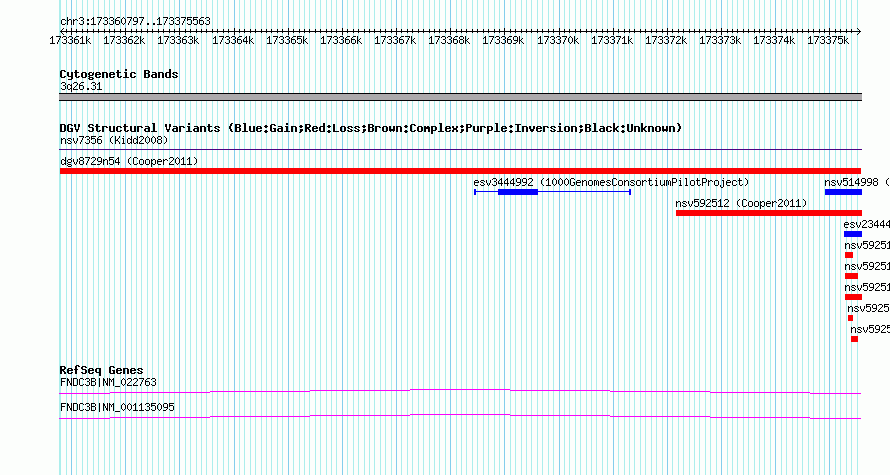
Task: Click the 173367k ruler tick label
Action: (x=395, y=41)
